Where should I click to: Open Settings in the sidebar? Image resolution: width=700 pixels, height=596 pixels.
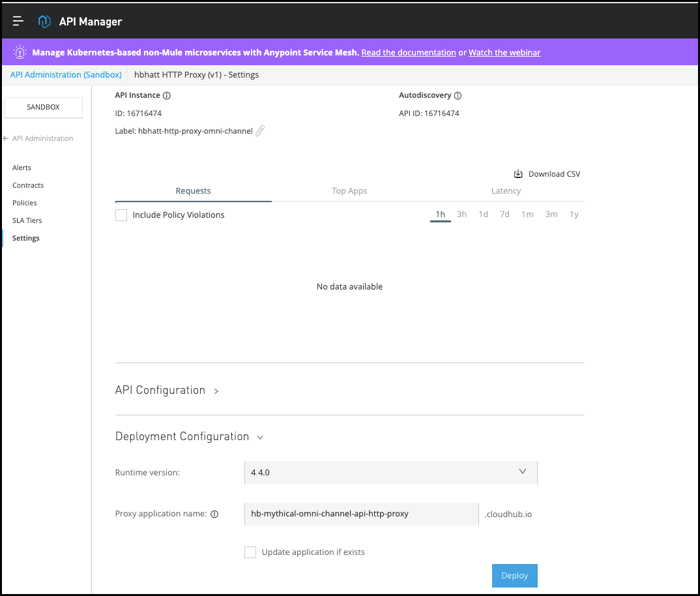pyautogui.click(x=26, y=238)
